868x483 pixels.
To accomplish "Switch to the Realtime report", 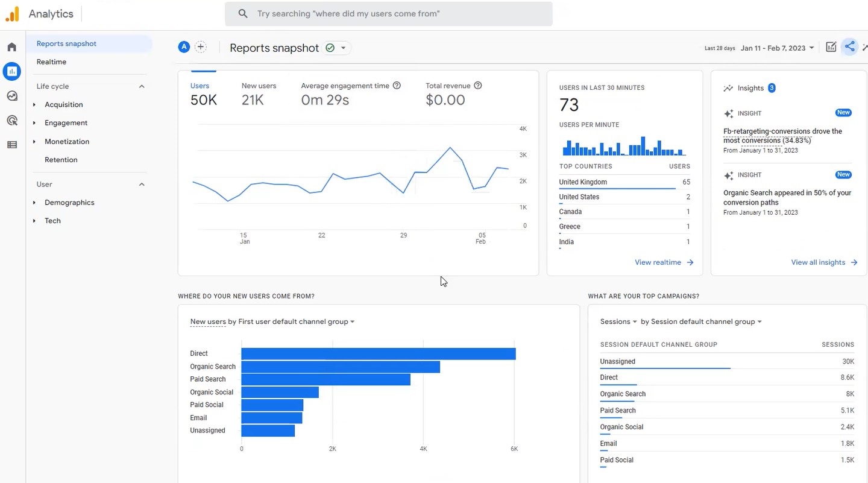I will coord(51,62).
